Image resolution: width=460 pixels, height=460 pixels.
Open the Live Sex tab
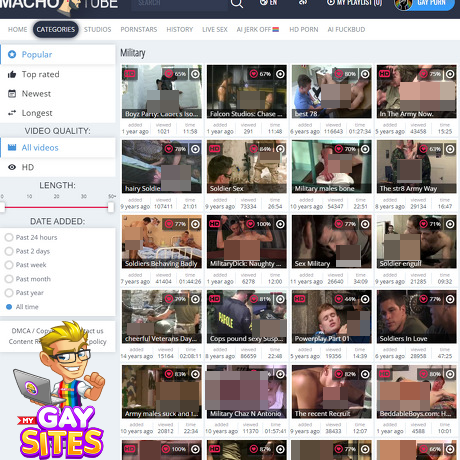click(x=215, y=29)
